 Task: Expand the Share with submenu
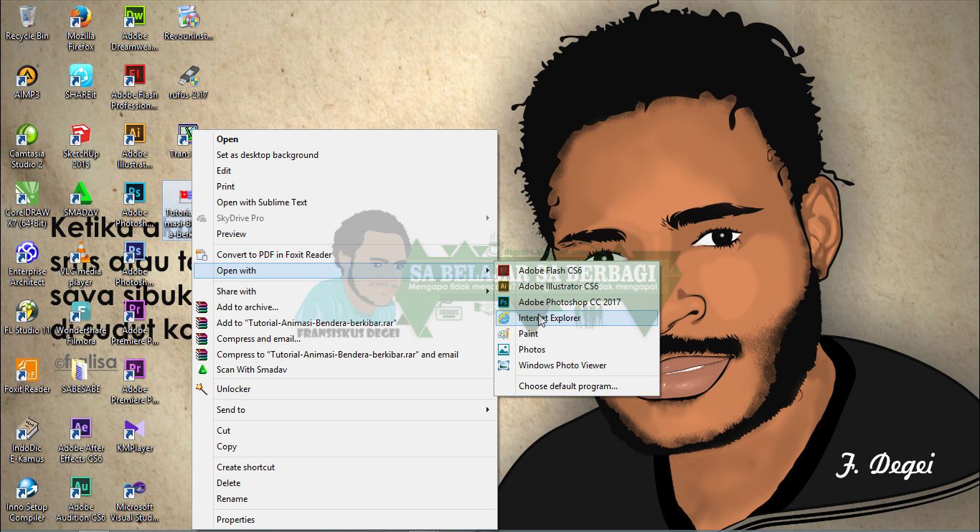point(344,291)
